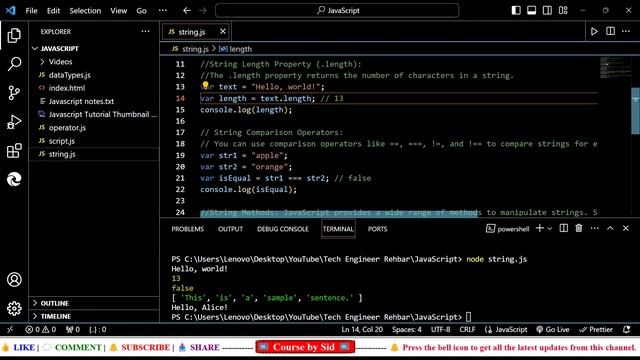This screenshot has width=640, height=360.
Task: Open the Go menu
Action: (x=141, y=11)
